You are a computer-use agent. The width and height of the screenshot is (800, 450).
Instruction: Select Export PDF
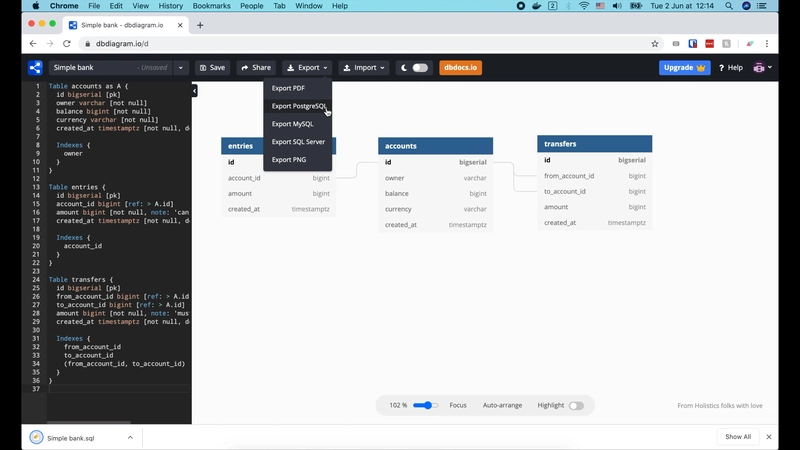click(297, 88)
